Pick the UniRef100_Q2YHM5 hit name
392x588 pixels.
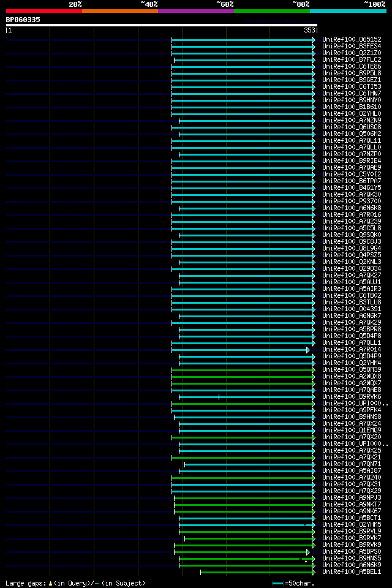[x=352, y=526]
